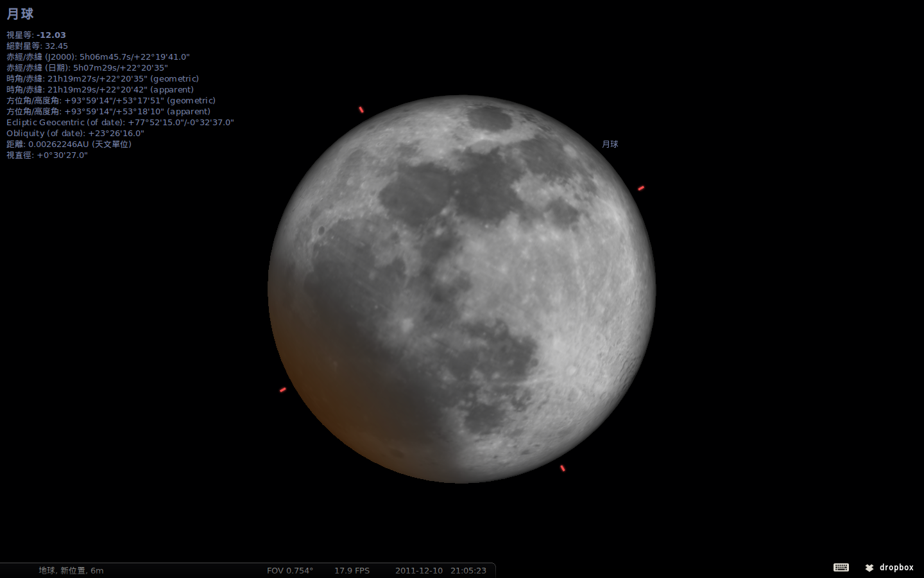Click the Obliquity (of date) line
Screen dimensions: 924x578
tap(76, 134)
